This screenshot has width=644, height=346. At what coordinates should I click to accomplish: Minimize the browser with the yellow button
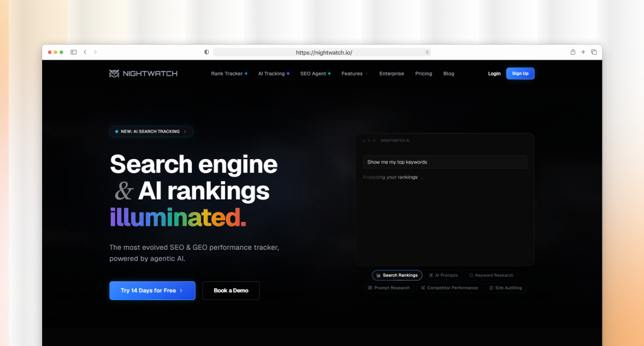tap(55, 52)
